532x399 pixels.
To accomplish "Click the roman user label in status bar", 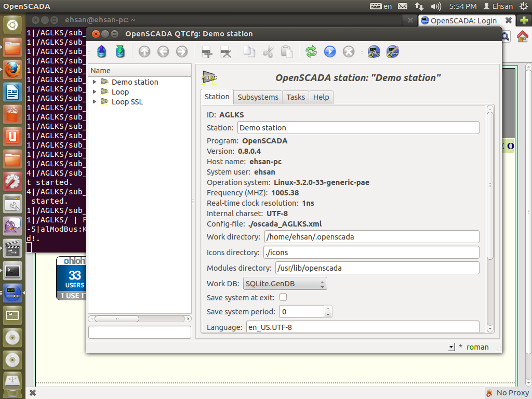I will pos(477,347).
